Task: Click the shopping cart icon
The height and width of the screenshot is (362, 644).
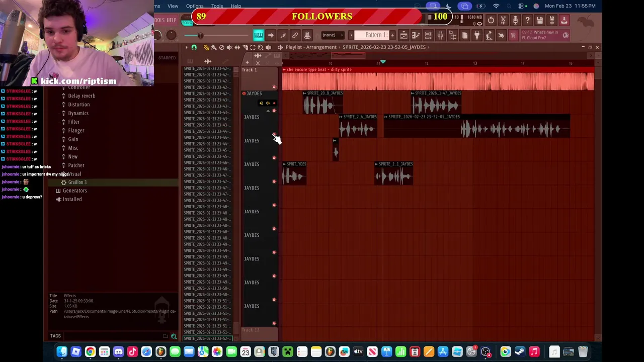Action: [513, 35]
